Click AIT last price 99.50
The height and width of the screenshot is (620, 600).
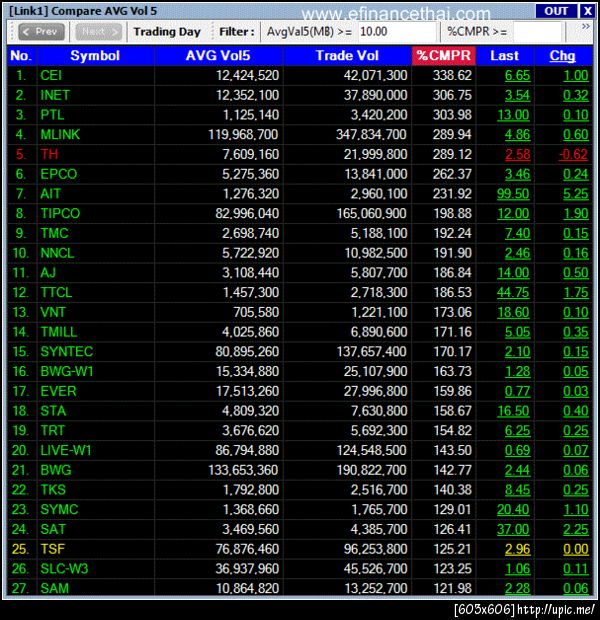coord(513,194)
